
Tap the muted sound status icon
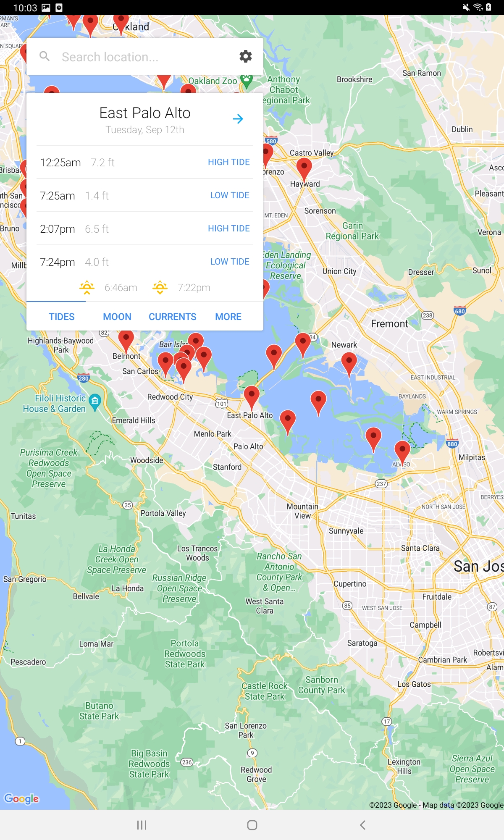pos(466,7)
